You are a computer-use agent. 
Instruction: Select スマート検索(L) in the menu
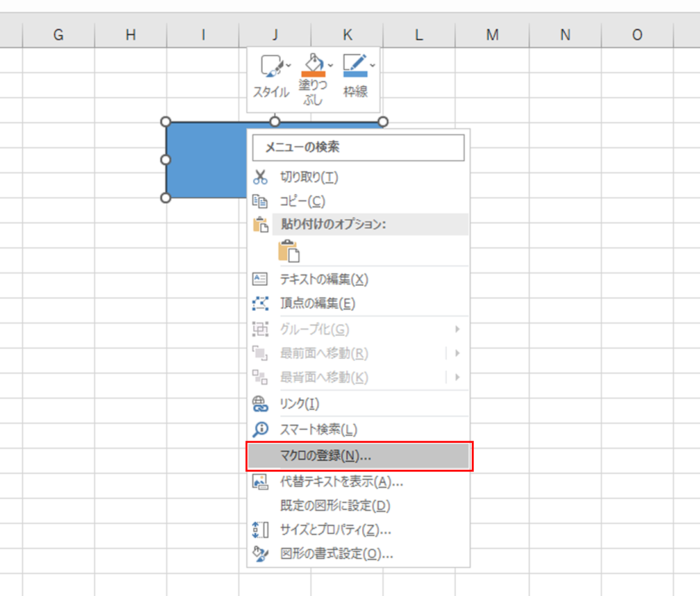tap(358, 429)
